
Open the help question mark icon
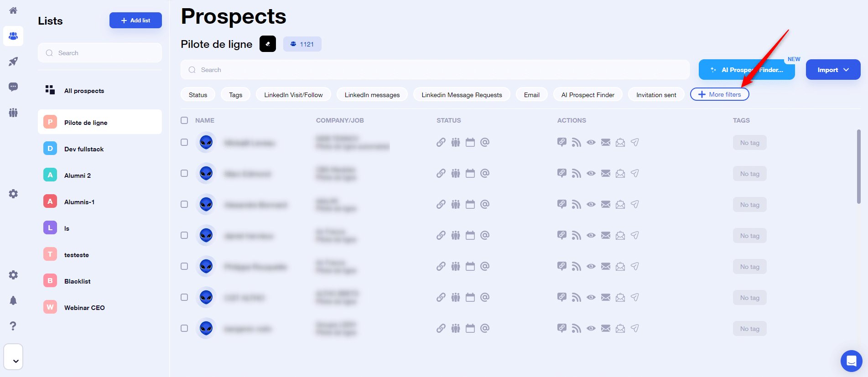[x=13, y=326]
